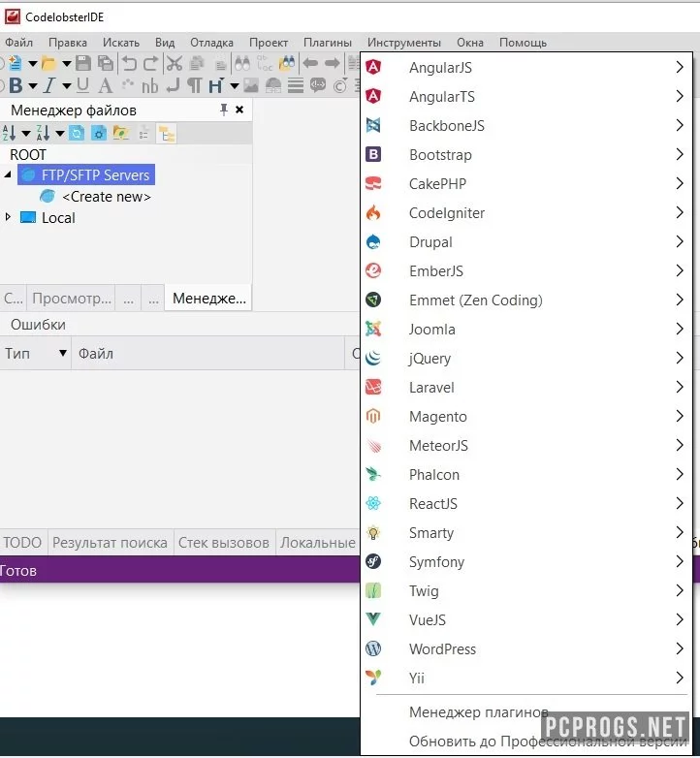
Task: Insert heading with H icon
Action: 215,85
